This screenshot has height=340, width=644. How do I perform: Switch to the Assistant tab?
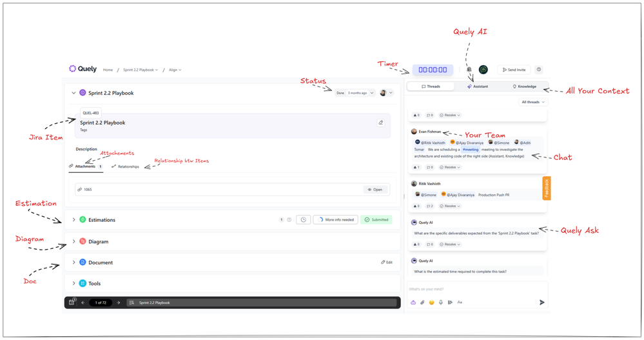[477, 86]
